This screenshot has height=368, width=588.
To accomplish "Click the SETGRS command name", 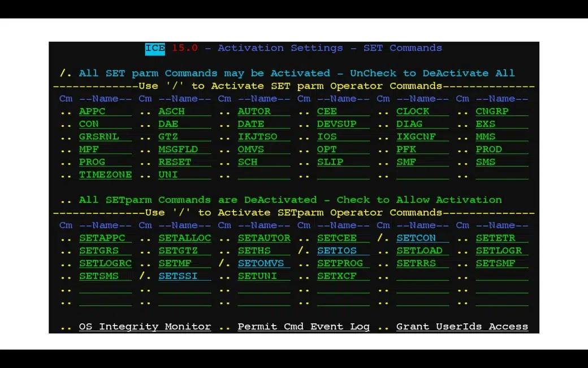I will [x=98, y=251].
